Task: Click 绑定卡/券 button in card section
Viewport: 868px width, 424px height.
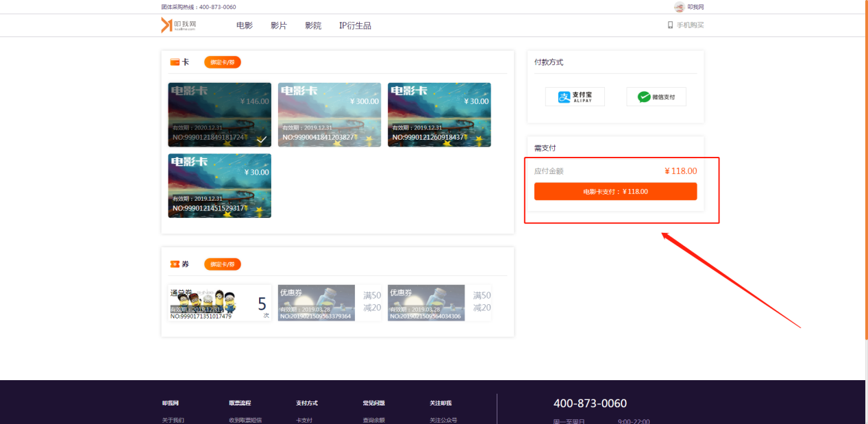Action: point(223,62)
